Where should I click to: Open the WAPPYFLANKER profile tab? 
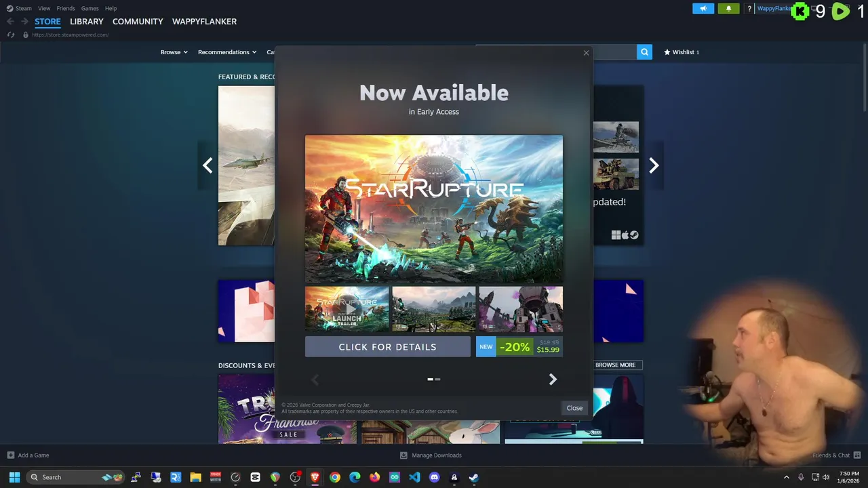coord(204,22)
